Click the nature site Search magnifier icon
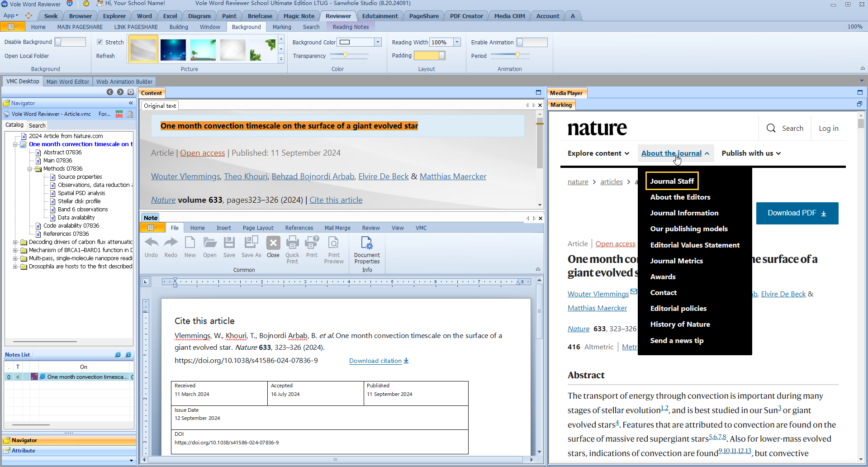The width and height of the screenshot is (868, 467). point(771,128)
